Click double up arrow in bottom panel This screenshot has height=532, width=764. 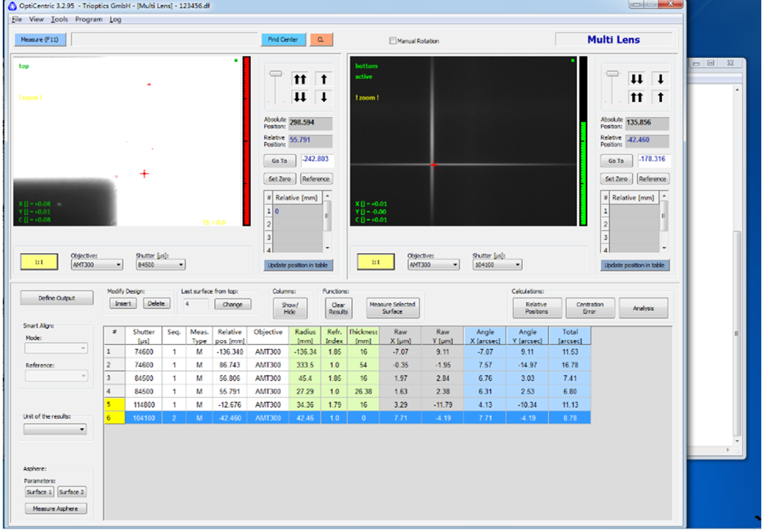pyautogui.click(x=636, y=97)
